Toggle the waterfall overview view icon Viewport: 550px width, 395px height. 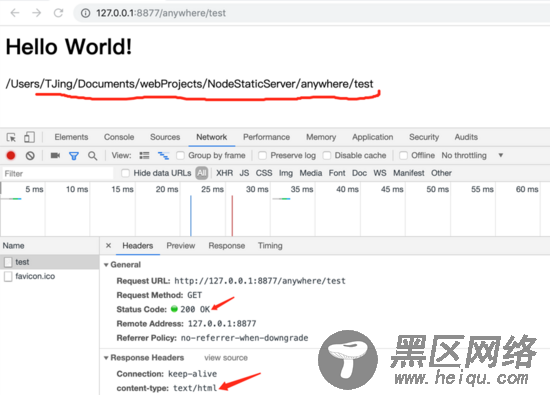click(163, 155)
